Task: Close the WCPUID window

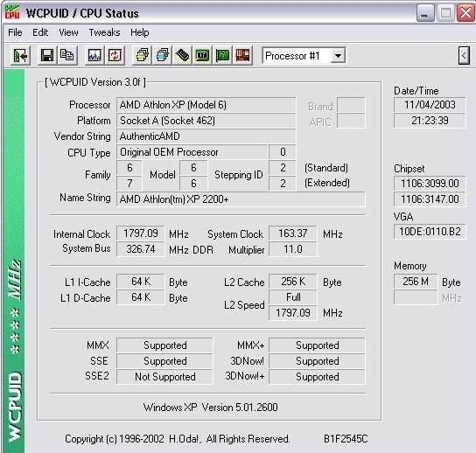Action: (x=465, y=13)
